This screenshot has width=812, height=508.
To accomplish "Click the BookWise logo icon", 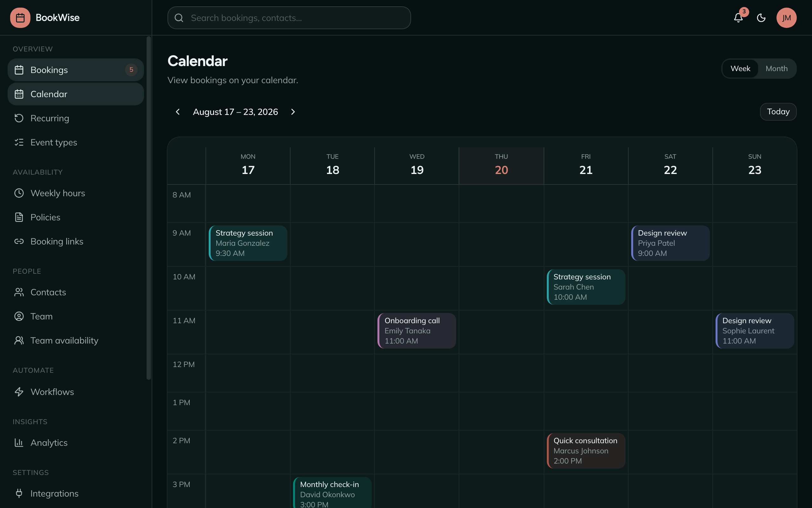I will coord(20,18).
